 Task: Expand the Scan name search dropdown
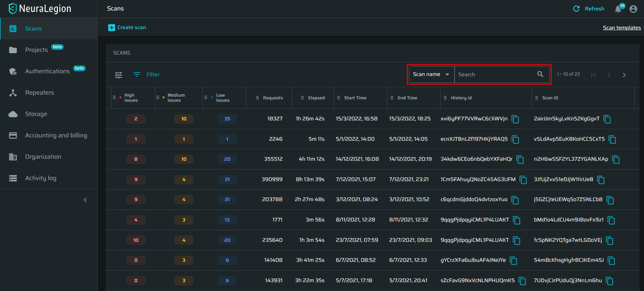pyautogui.click(x=431, y=74)
